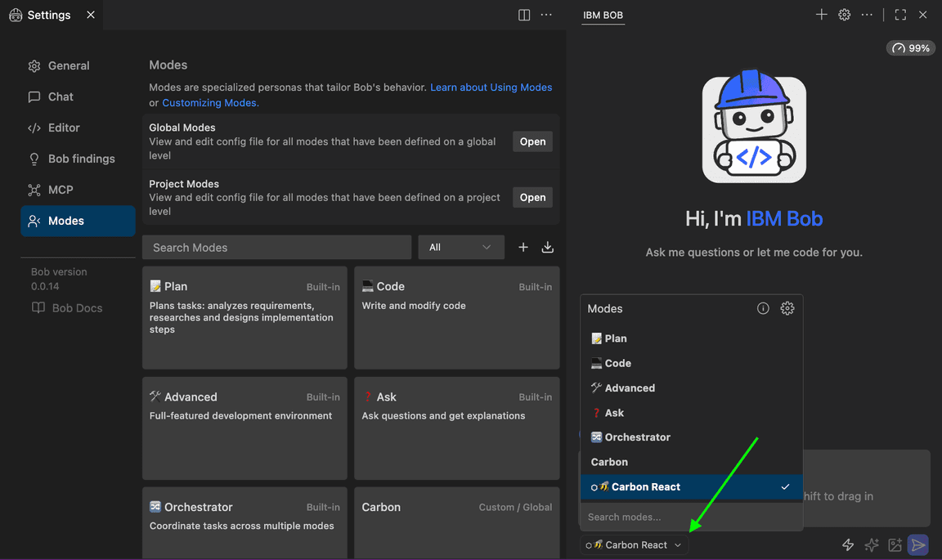Open the split editor layout dropdown
Viewport: 942px width, 560px height.
click(x=523, y=14)
